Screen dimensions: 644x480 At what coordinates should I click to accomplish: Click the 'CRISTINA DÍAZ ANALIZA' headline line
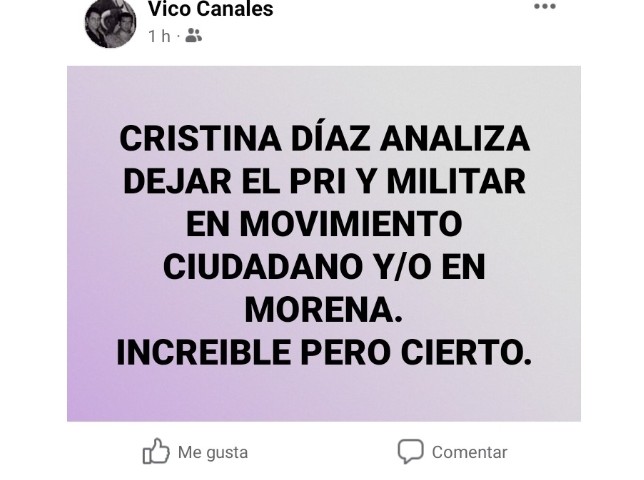coord(324,138)
